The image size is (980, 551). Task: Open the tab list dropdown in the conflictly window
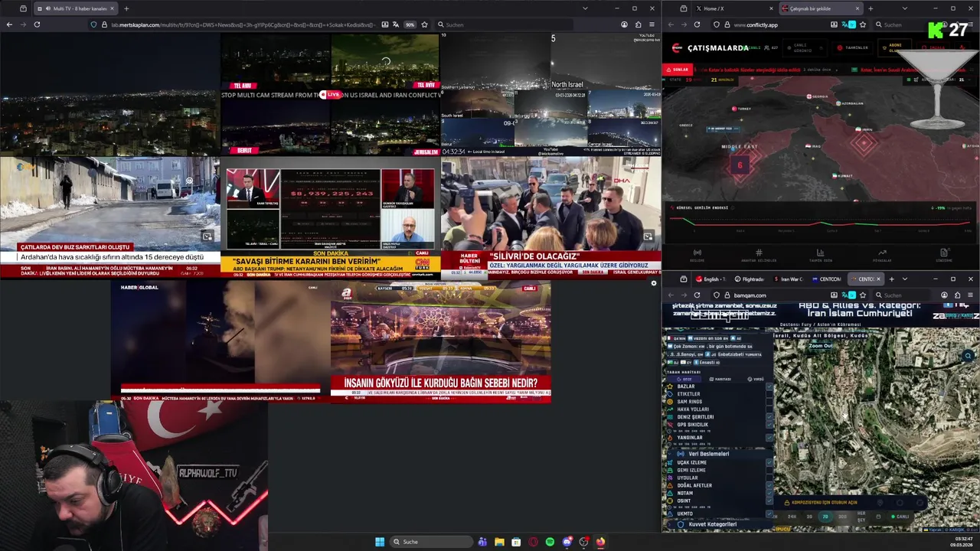[904, 8]
